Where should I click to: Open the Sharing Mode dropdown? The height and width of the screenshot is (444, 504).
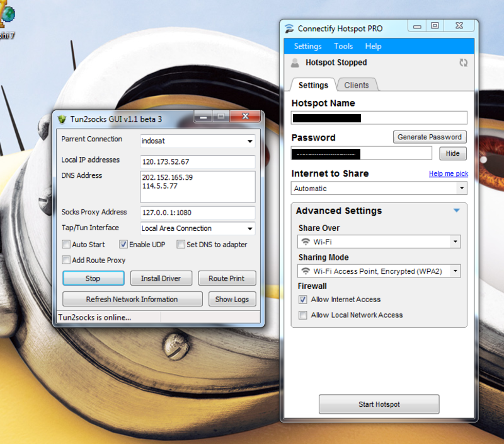pos(379,271)
